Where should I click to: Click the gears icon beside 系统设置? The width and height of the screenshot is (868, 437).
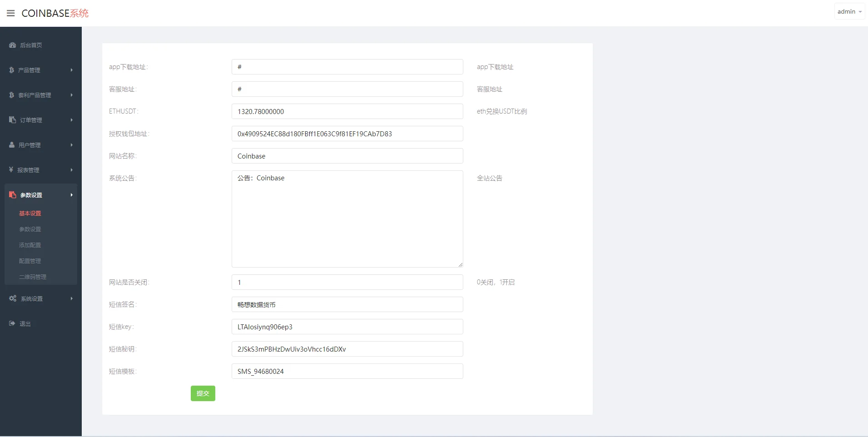click(x=13, y=298)
